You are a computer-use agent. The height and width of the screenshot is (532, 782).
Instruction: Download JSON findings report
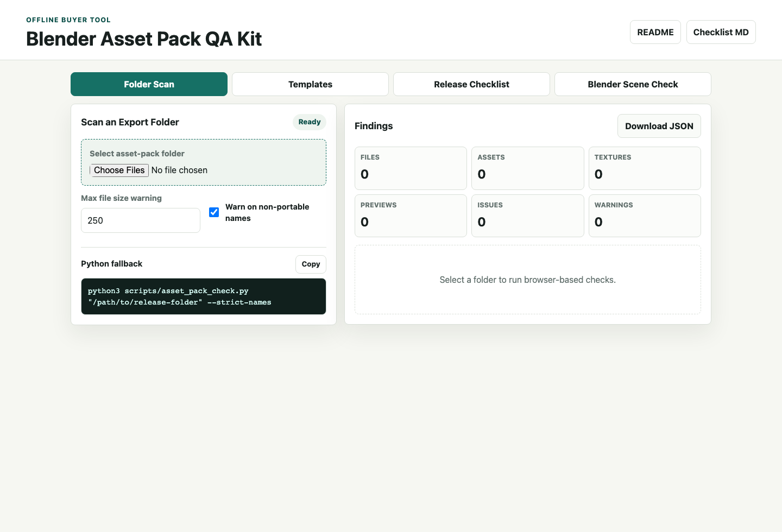point(659,126)
